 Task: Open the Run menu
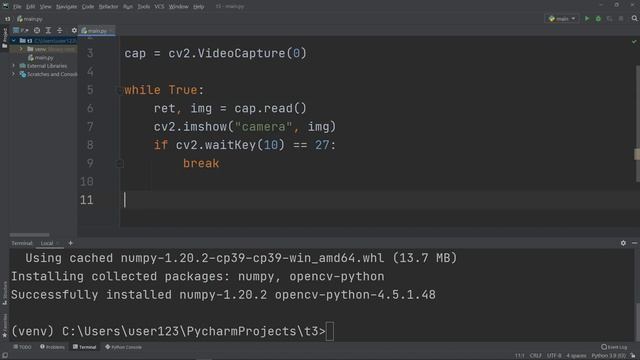pyautogui.click(x=128, y=7)
